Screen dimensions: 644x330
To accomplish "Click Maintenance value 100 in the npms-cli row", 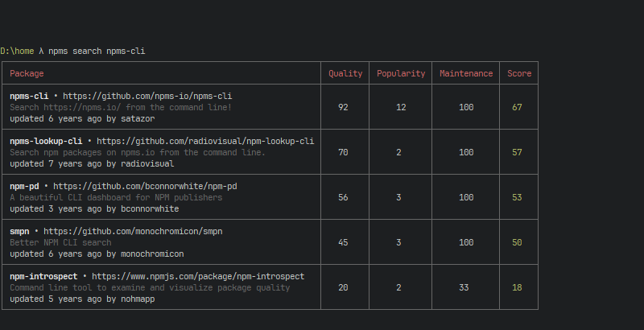I will coord(466,108).
